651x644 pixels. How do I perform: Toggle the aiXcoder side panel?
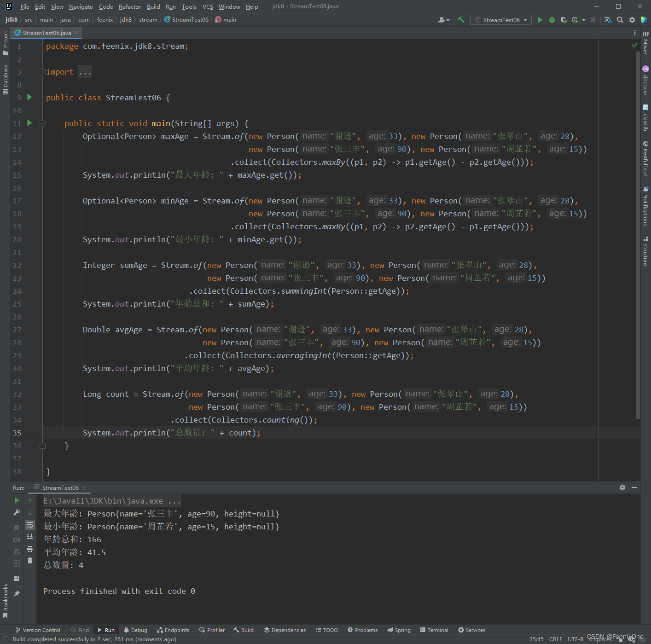(645, 81)
